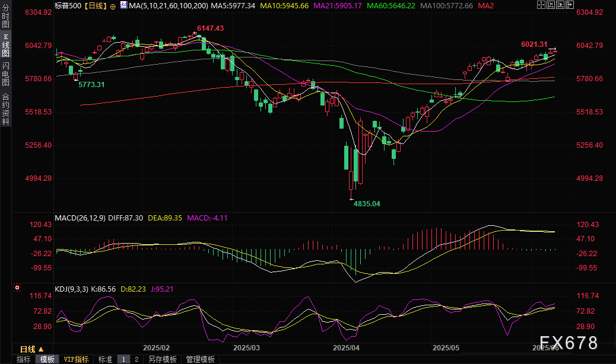Click 另存模板 to save template
The width and height of the screenshot is (616, 364).
coord(163,359)
